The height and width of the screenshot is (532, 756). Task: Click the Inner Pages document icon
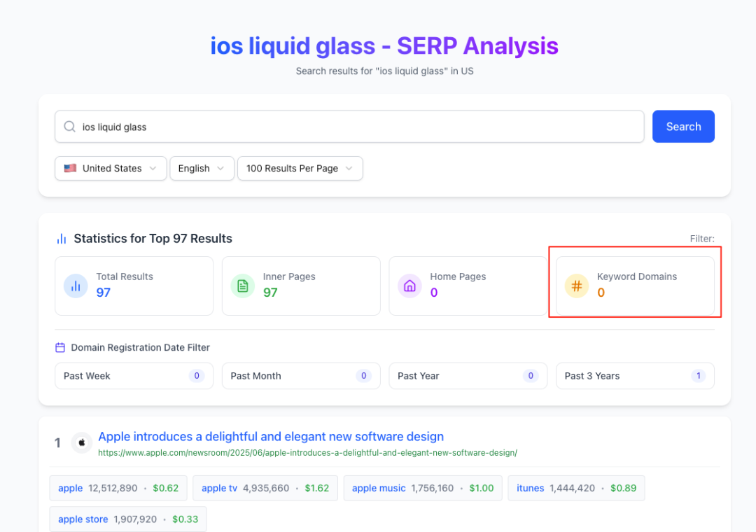242,286
